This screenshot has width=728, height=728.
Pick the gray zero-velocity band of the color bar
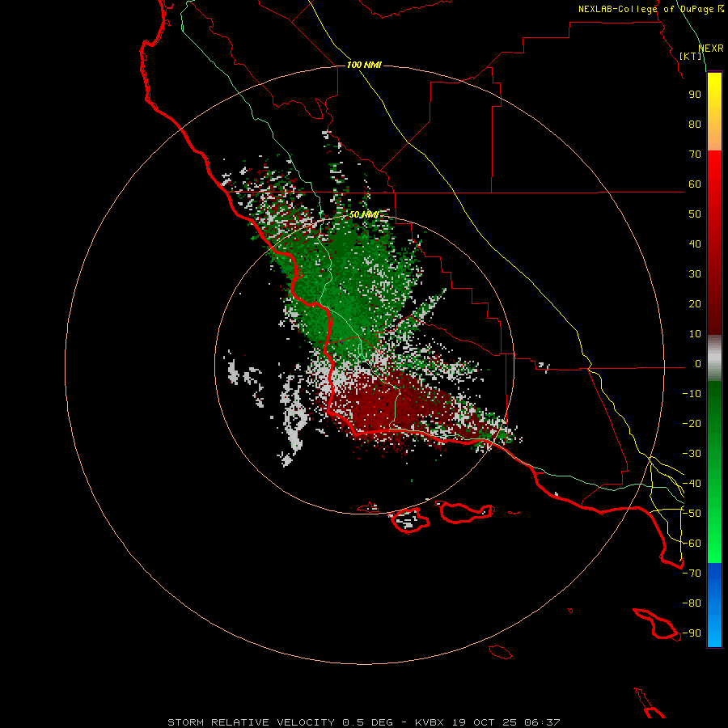tap(714, 358)
